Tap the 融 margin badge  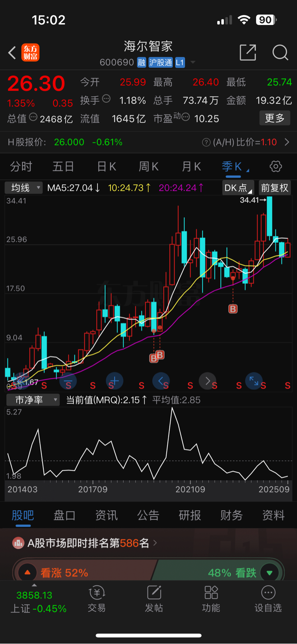coord(142,62)
